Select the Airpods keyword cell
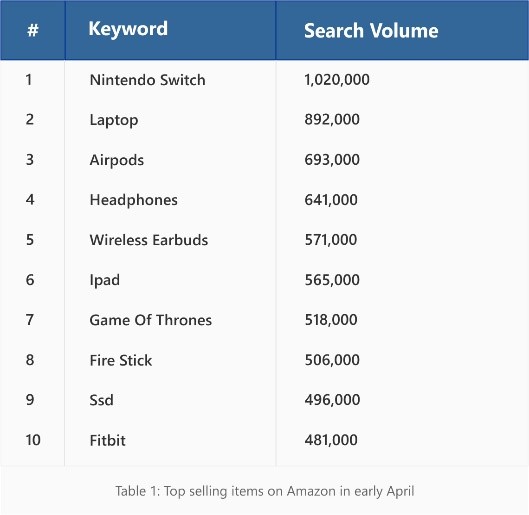This screenshot has height=515, width=529. [x=117, y=160]
